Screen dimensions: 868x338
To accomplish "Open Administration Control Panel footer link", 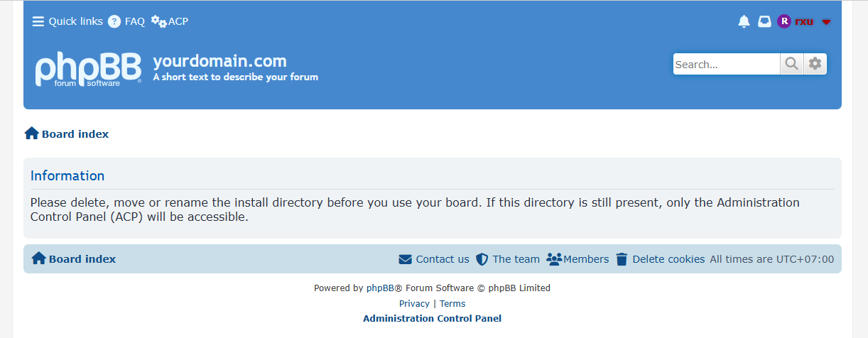I will [432, 318].
